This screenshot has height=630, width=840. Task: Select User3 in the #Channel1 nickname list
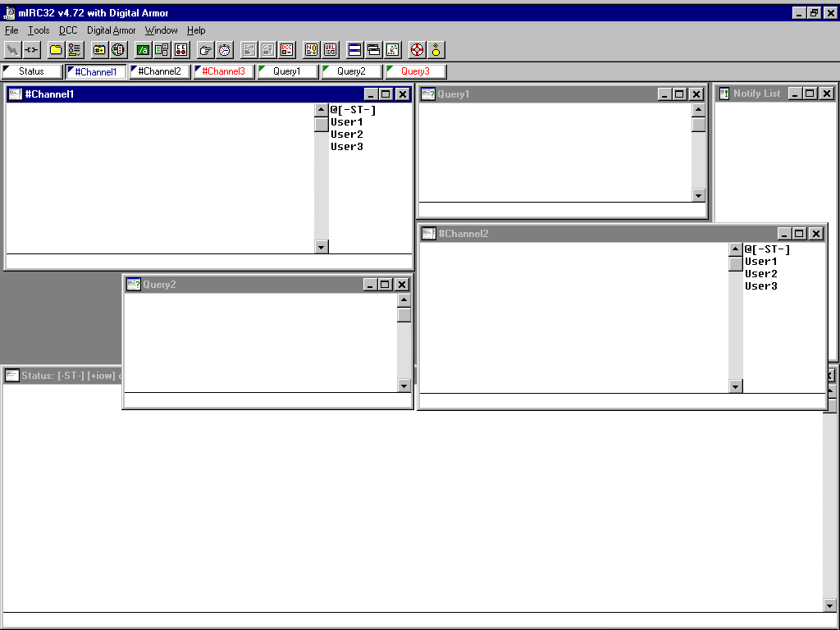click(347, 147)
